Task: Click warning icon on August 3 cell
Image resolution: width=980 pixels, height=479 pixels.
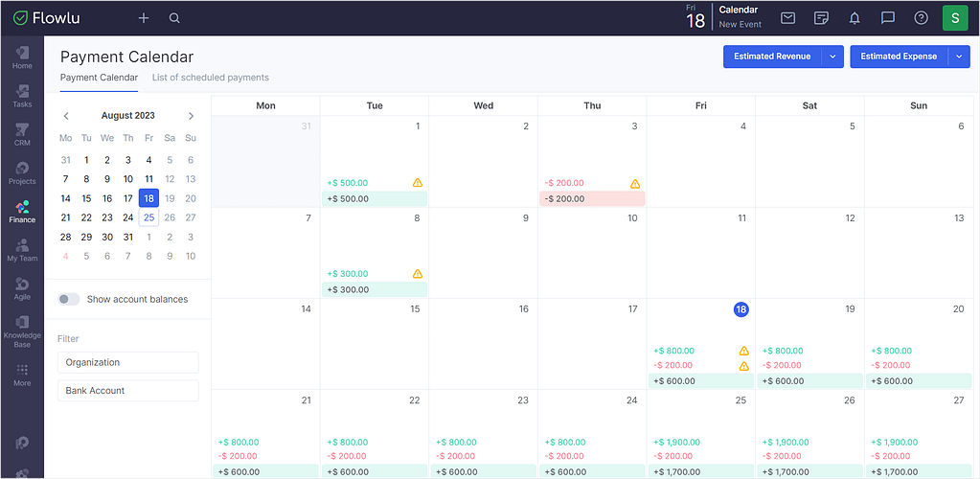Action: click(x=635, y=183)
